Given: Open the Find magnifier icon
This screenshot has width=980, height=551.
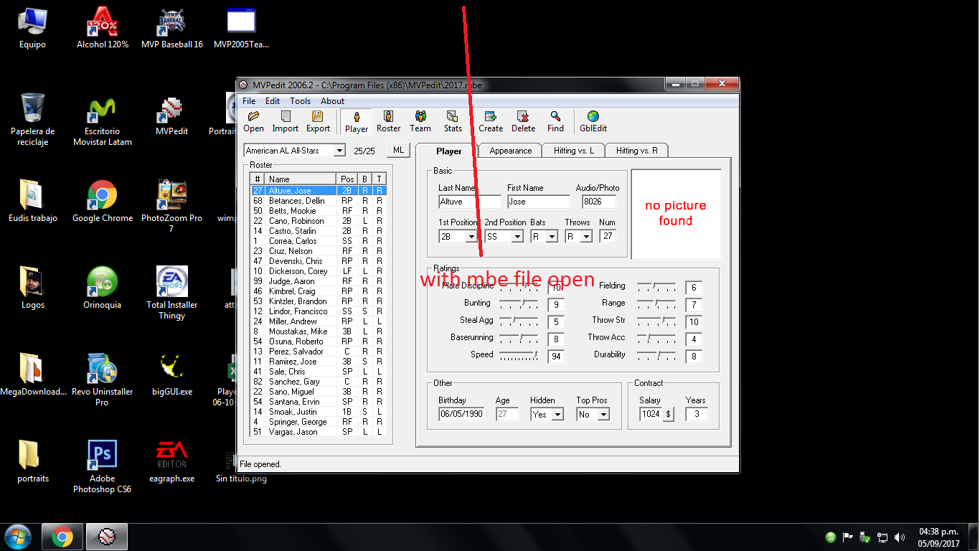Looking at the screenshot, I should click(x=555, y=121).
